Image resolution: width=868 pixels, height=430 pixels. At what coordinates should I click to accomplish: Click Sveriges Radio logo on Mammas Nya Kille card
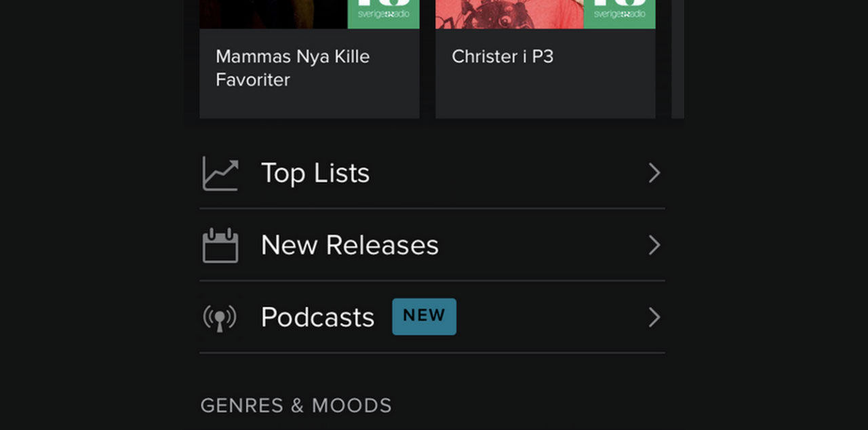(383, 14)
